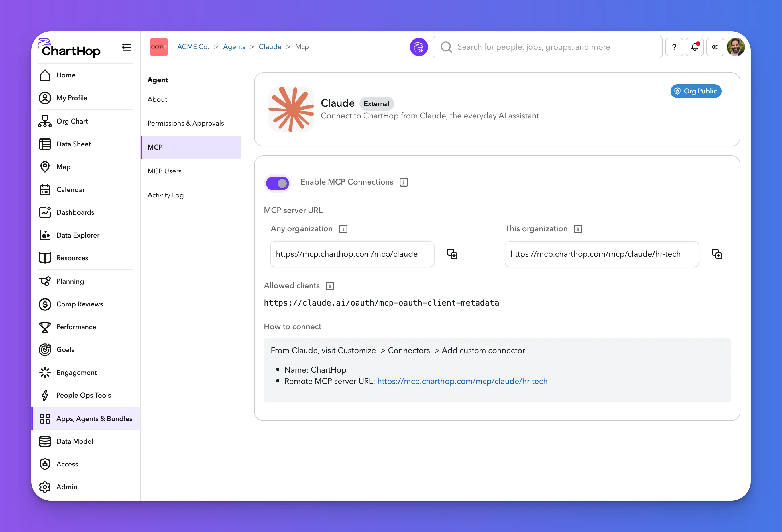Go to Home in sidebar
782x532 pixels.
click(86, 75)
